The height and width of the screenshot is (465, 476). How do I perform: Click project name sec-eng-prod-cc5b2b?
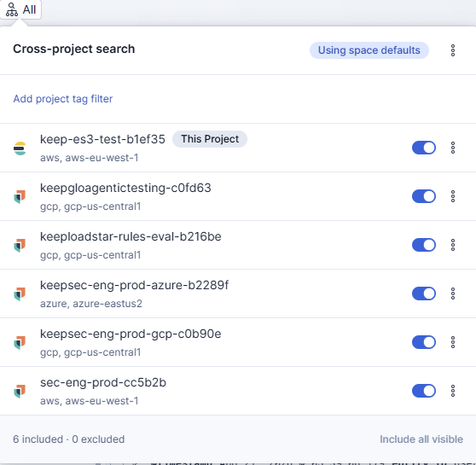coord(103,382)
